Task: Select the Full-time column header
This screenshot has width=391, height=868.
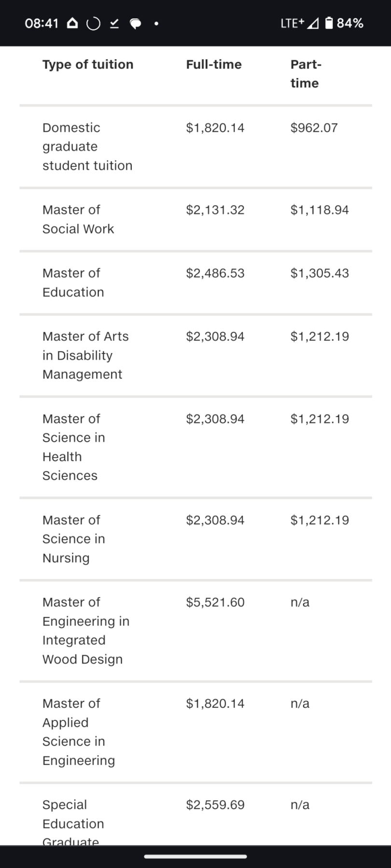Action: point(214,65)
